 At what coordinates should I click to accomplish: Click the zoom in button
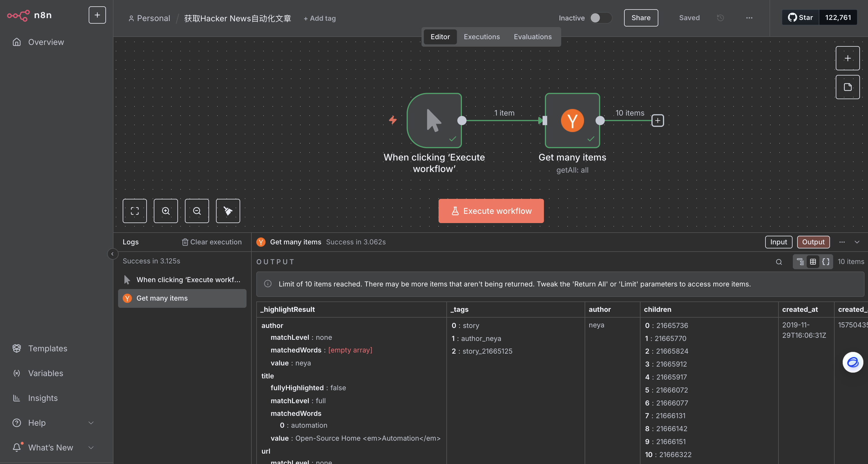click(166, 211)
